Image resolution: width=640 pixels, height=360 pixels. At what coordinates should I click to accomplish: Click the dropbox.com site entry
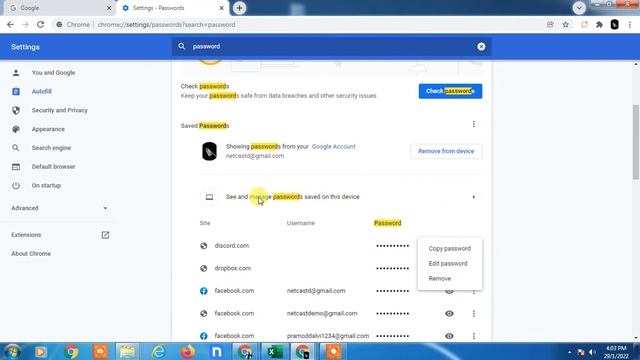233,268
